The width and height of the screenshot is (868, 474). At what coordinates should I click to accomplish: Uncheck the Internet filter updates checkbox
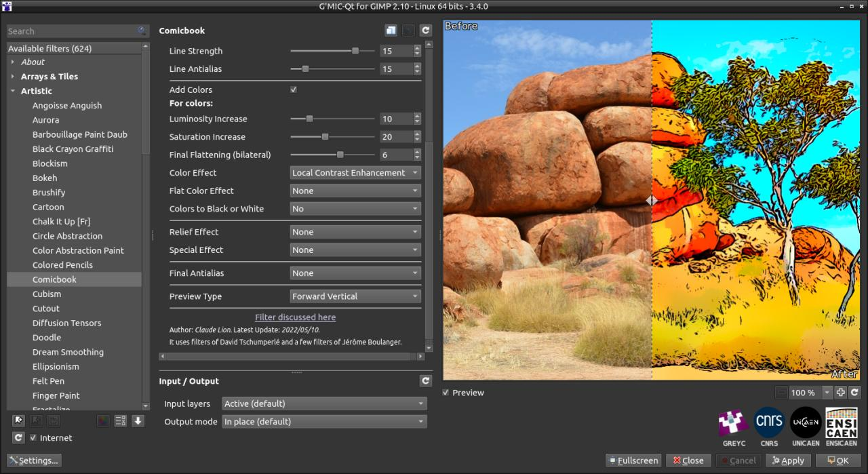pos(33,437)
